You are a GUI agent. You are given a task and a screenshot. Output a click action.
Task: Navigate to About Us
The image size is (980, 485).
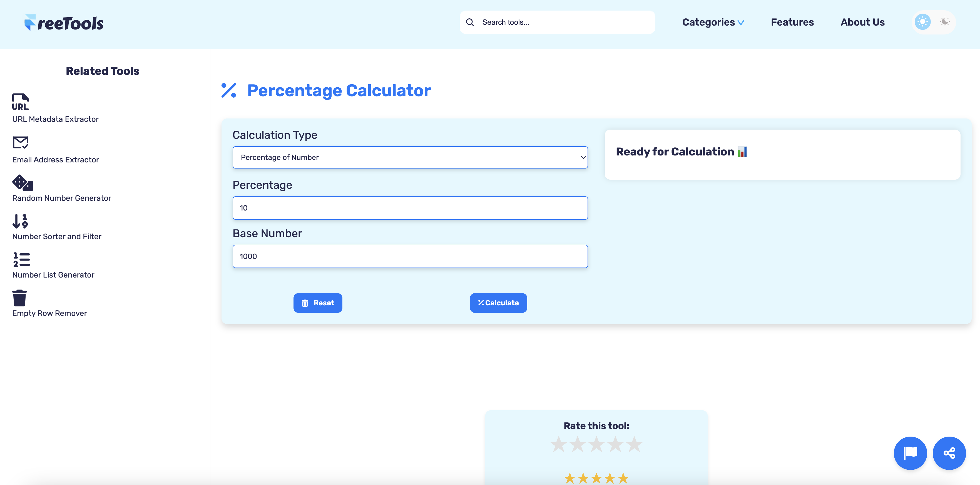coord(862,22)
